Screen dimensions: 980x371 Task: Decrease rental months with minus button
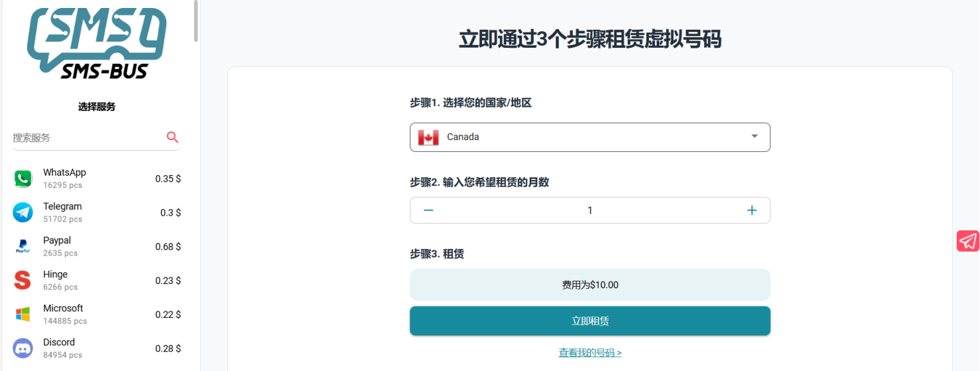coord(428,210)
